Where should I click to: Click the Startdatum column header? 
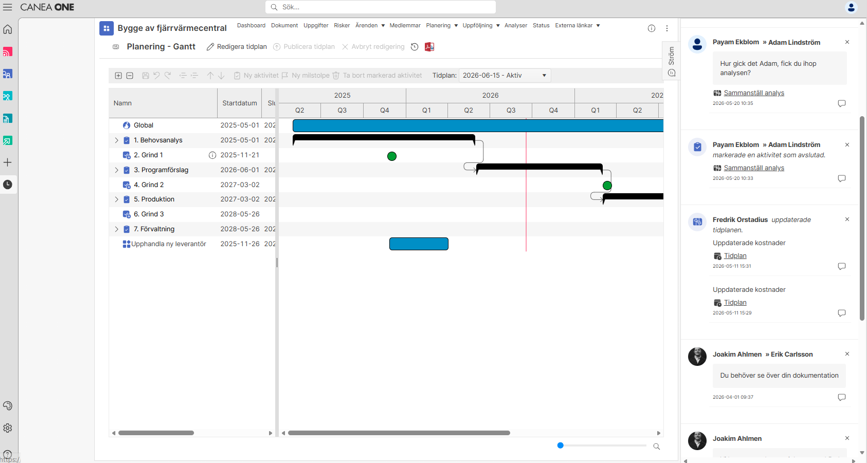(x=239, y=103)
